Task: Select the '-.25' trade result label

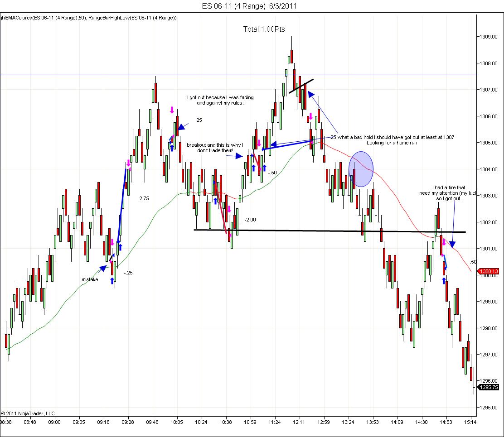Action: click(x=128, y=273)
